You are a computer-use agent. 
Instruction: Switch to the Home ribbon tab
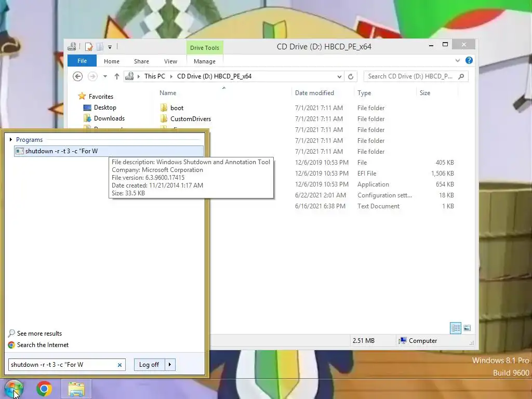tap(112, 61)
